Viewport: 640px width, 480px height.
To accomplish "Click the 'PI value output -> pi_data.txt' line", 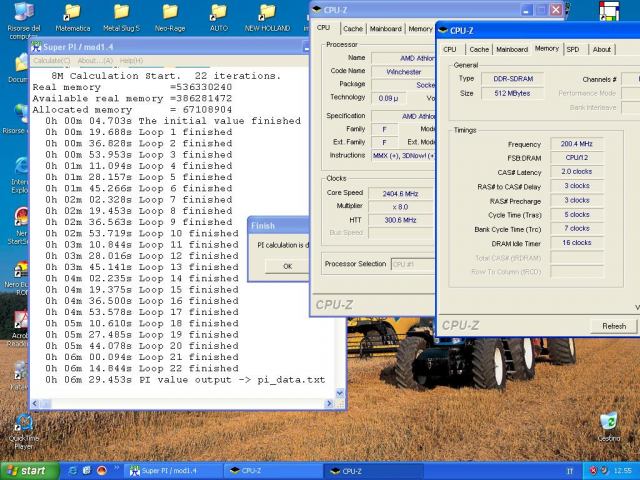I will 185,380.
